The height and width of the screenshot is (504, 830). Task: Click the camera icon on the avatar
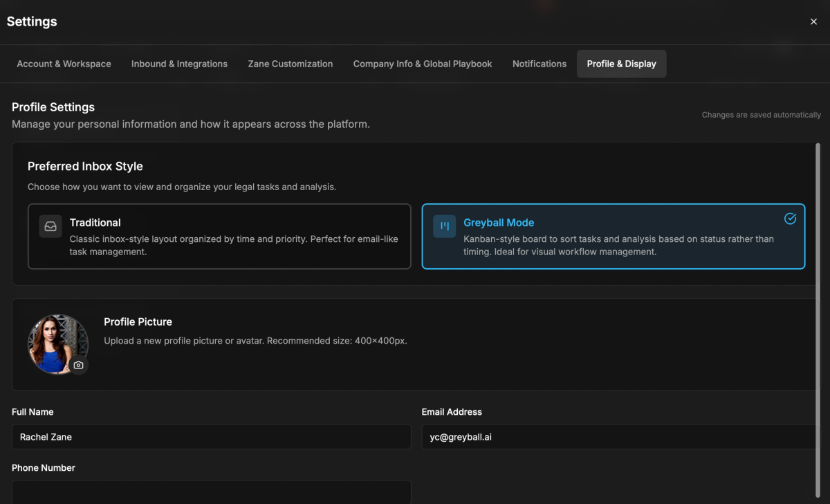[x=79, y=365]
